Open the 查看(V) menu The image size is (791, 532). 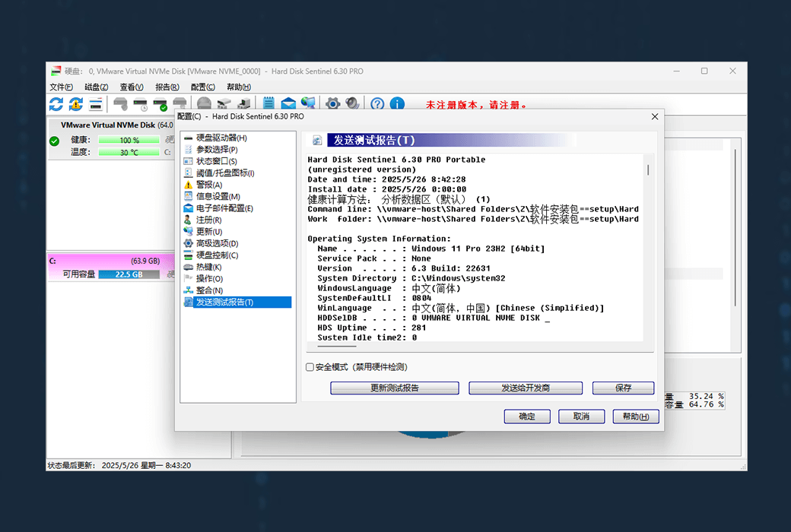coord(131,87)
